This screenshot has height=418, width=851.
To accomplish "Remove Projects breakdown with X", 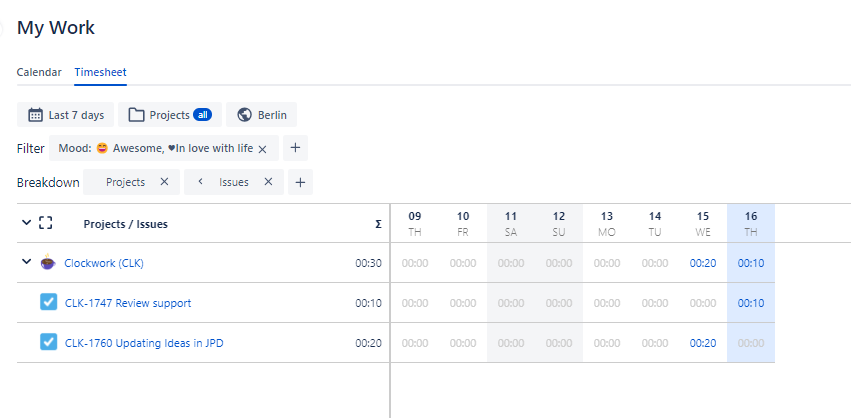I will point(164,182).
